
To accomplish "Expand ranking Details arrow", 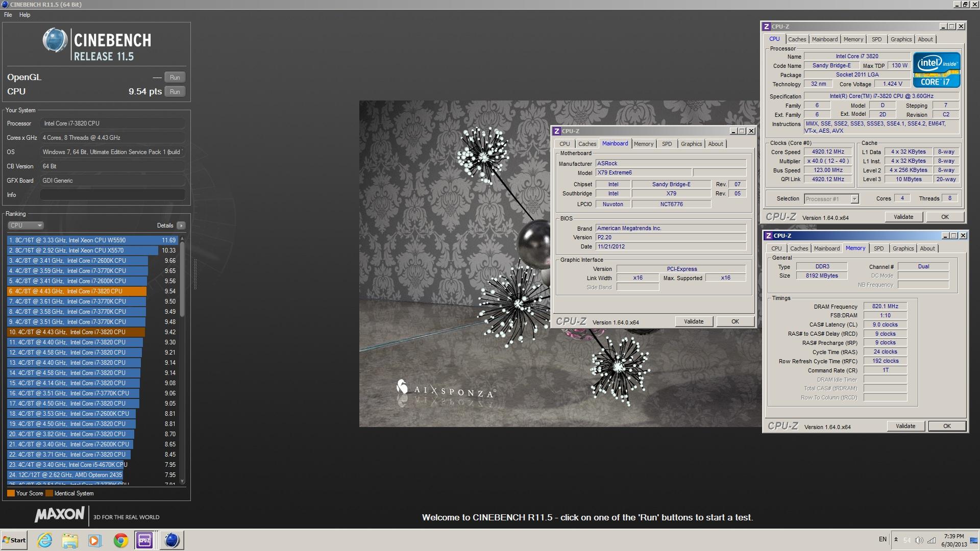I will click(181, 226).
